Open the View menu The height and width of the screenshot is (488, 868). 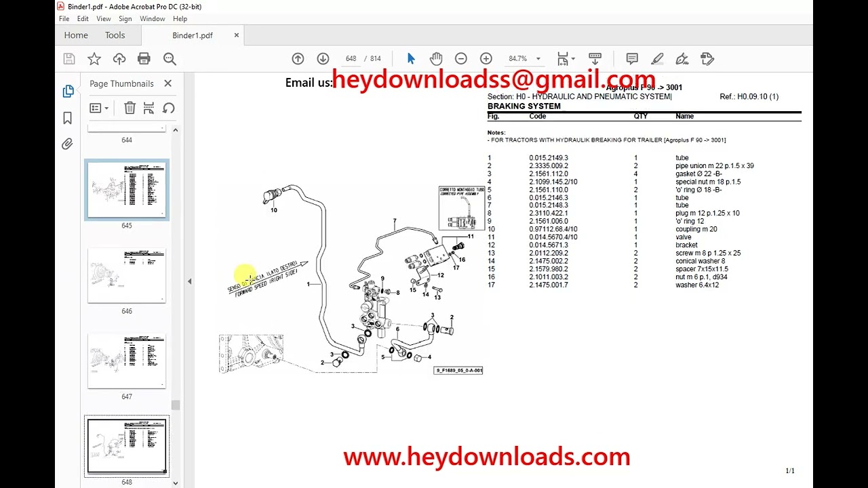(x=104, y=19)
